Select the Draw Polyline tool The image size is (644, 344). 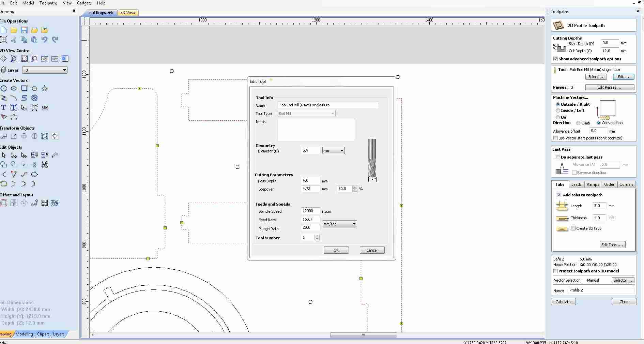[x=3, y=98]
